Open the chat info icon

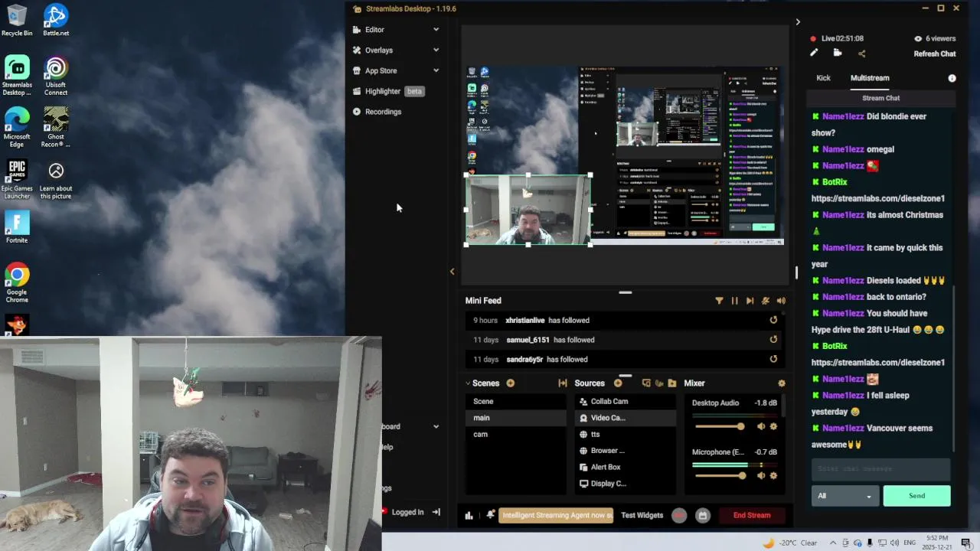pos(952,78)
